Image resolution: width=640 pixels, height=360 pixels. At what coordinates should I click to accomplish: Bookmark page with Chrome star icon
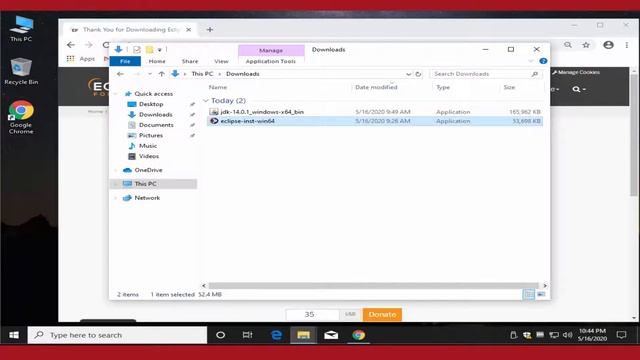pos(586,45)
